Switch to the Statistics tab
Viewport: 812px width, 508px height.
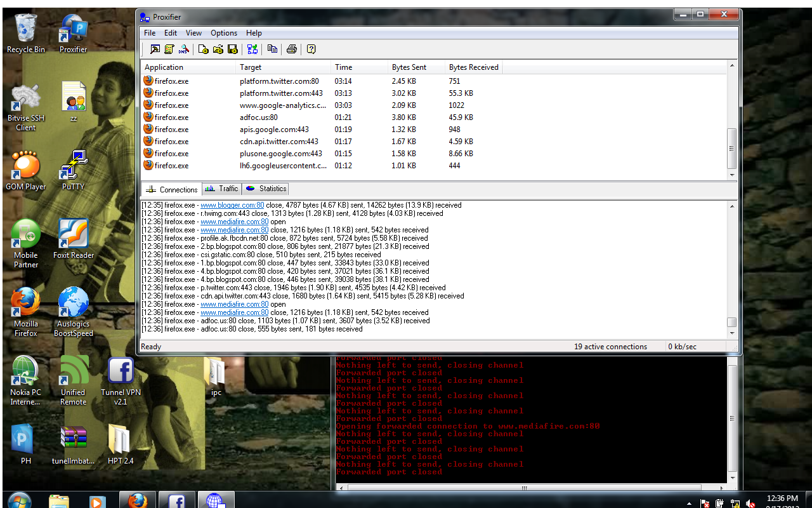pyautogui.click(x=266, y=189)
